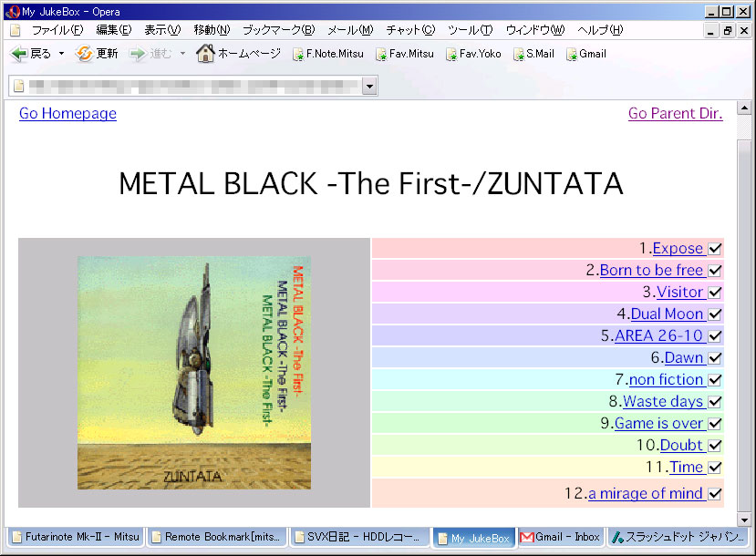The height and width of the screenshot is (556, 756).
Task: Click the Back arrow icon
Action: pyautogui.click(x=19, y=54)
